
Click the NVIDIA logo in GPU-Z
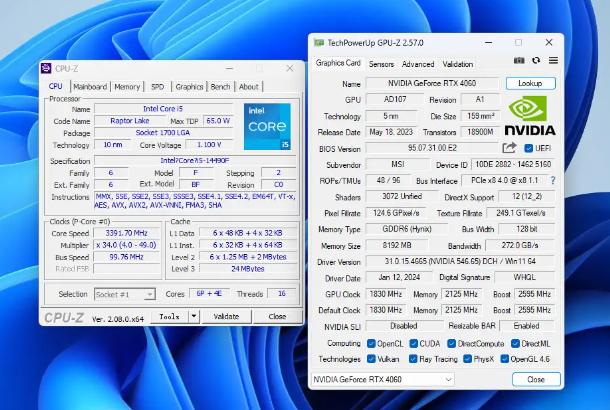coord(530,116)
